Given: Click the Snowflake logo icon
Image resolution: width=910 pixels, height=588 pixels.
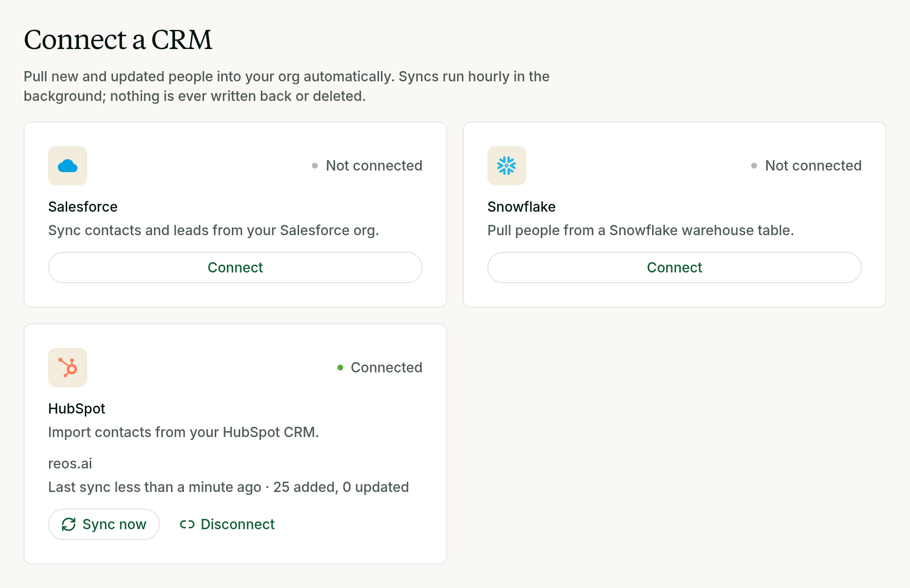Looking at the screenshot, I should [x=507, y=166].
